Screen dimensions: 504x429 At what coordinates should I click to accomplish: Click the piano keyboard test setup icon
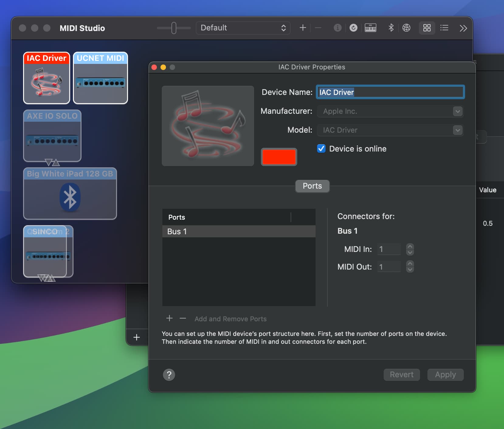(x=370, y=28)
